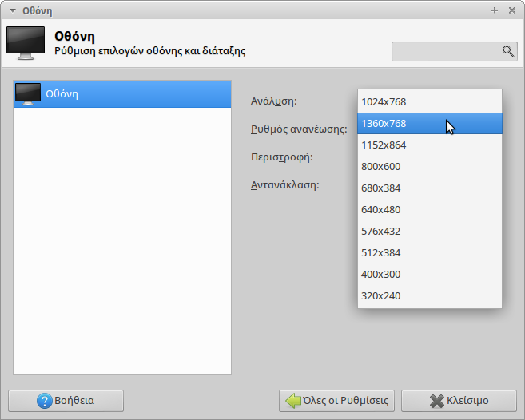The width and height of the screenshot is (525, 420).
Task: Click the Περιστροφή label
Action: pyautogui.click(x=282, y=157)
